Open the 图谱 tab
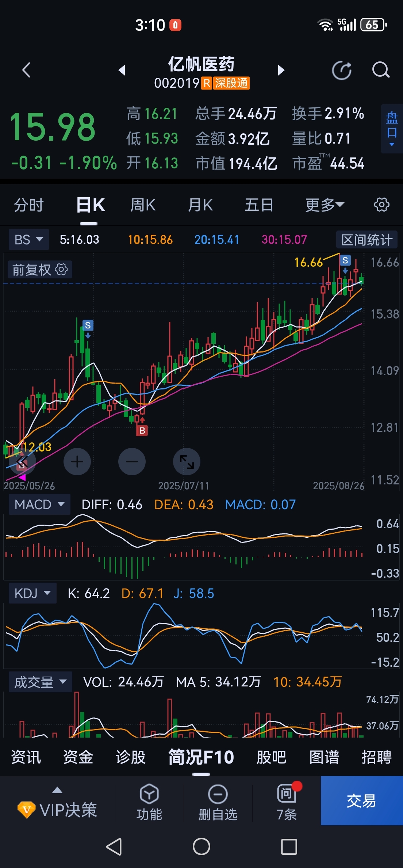The image size is (403, 868). (x=324, y=757)
